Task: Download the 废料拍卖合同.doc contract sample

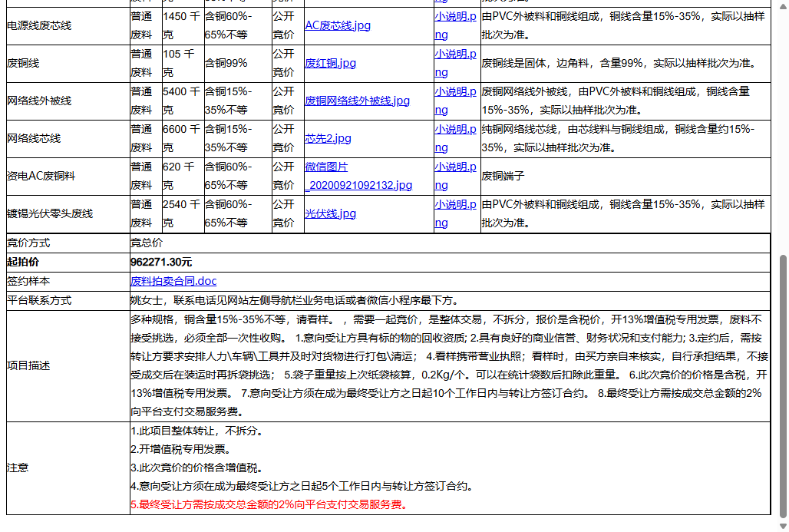Action: click(x=173, y=281)
